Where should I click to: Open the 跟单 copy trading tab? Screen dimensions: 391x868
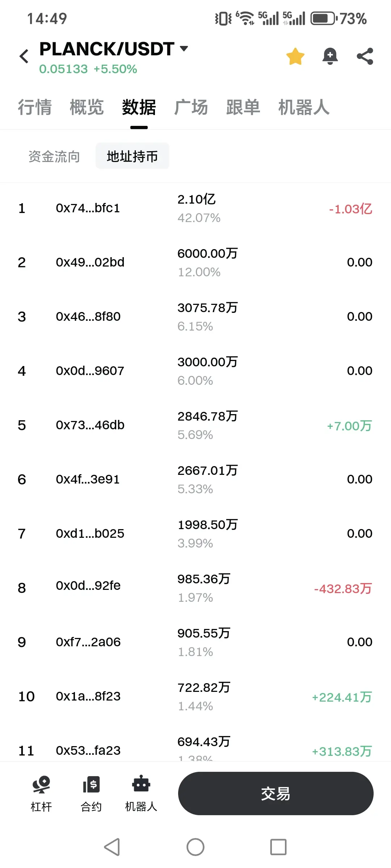coord(243,107)
